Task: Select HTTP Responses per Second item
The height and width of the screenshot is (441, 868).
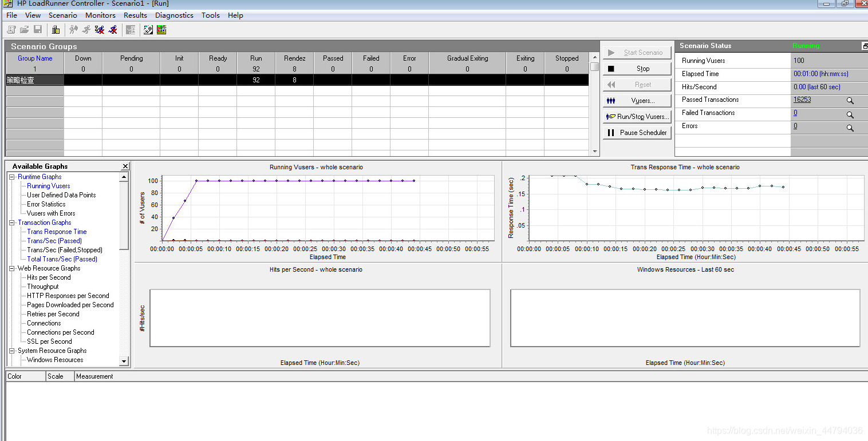Action: [68, 296]
